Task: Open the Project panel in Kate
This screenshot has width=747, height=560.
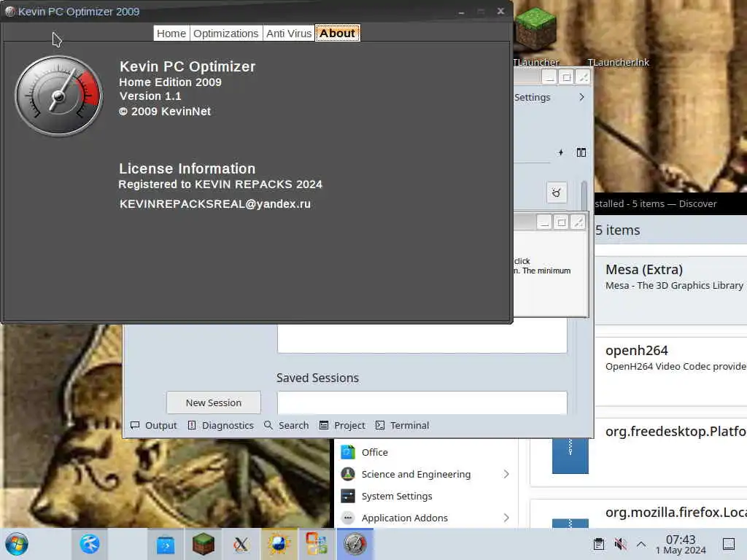Action: [x=342, y=425]
